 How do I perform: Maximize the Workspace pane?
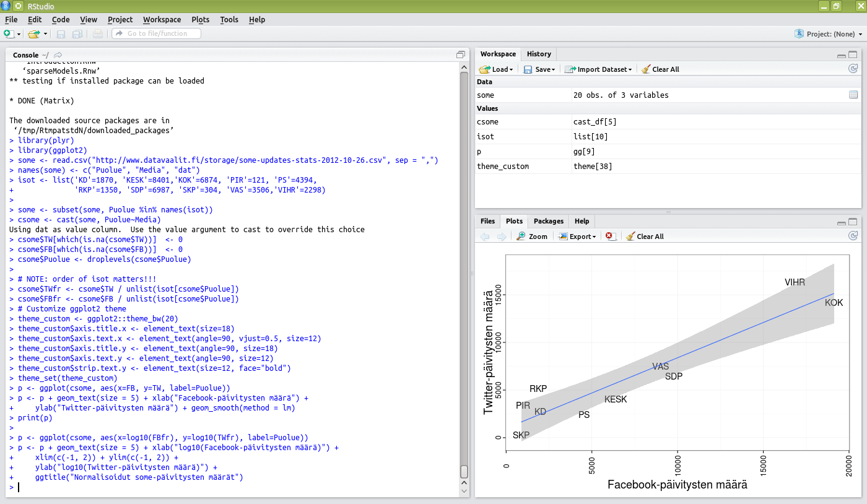(x=853, y=54)
